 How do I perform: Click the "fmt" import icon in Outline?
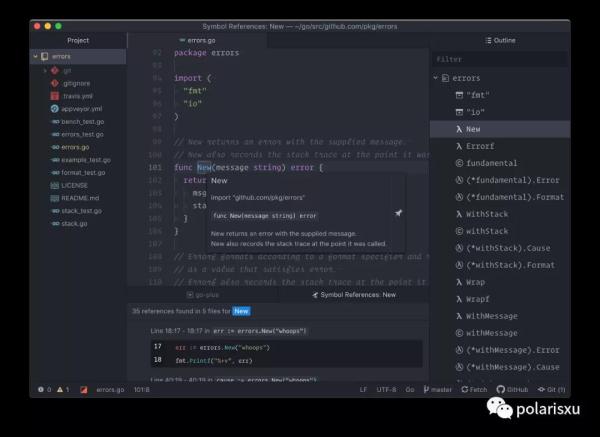click(460, 95)
